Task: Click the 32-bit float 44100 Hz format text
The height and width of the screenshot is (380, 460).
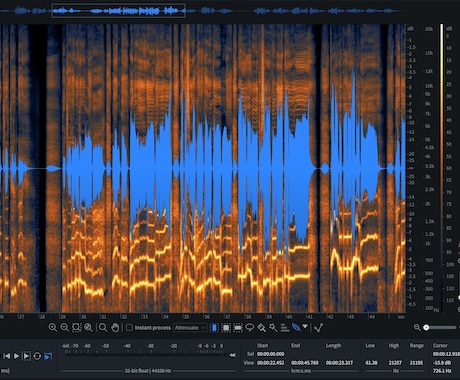Action: (148, 371)
